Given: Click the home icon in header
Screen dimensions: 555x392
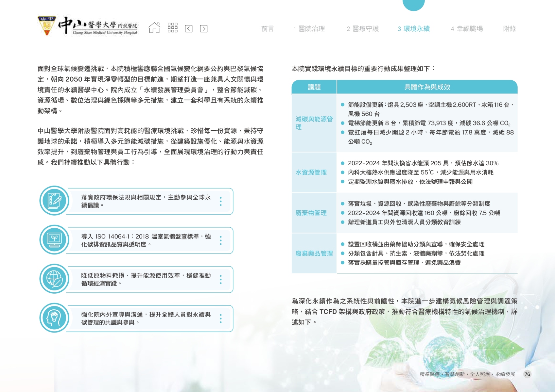Looking at the screenshot, I should tap(154, 28).
